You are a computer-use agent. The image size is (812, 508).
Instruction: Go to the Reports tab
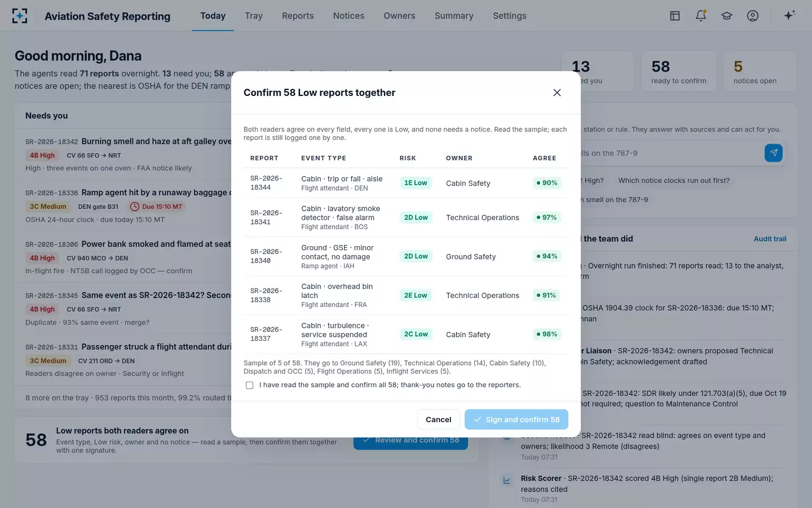tap(298, 16)
